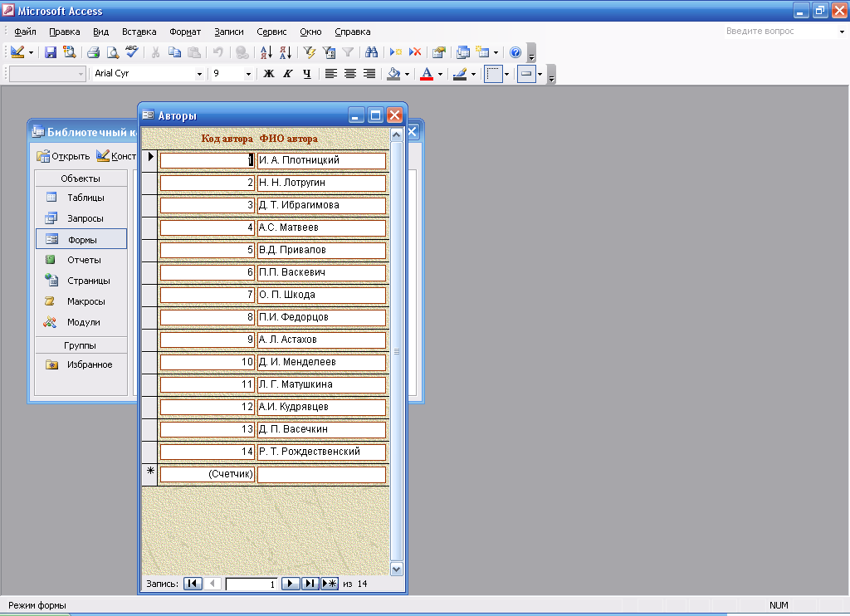The width and height of the screenshot is (850, 616).
Task: Sort records in descending order
Action: (285, 52)
